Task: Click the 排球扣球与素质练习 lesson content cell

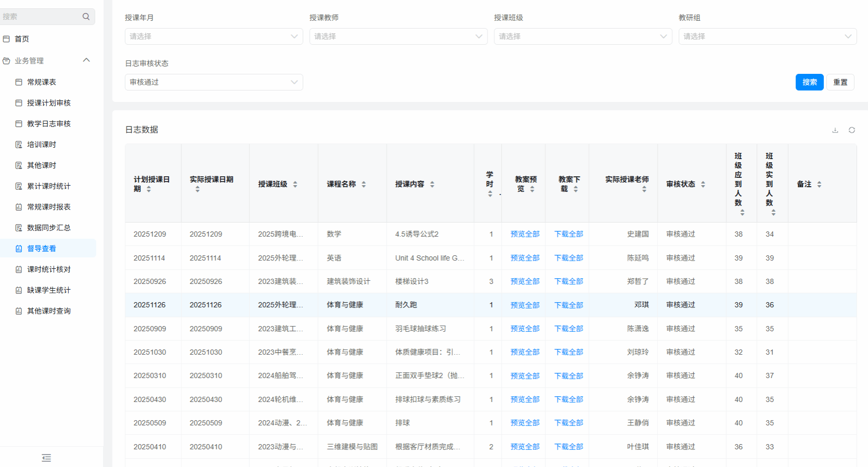Action: [x=428, y=399]
